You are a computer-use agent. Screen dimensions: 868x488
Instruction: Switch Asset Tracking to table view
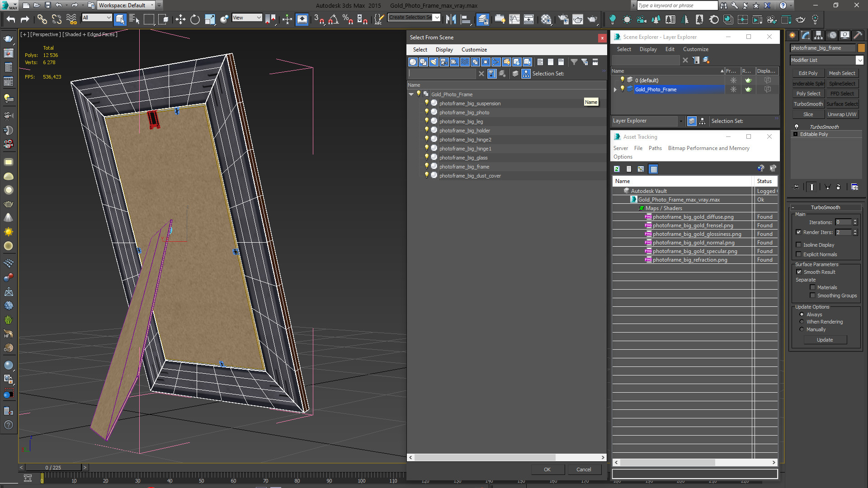pos(653,169)
